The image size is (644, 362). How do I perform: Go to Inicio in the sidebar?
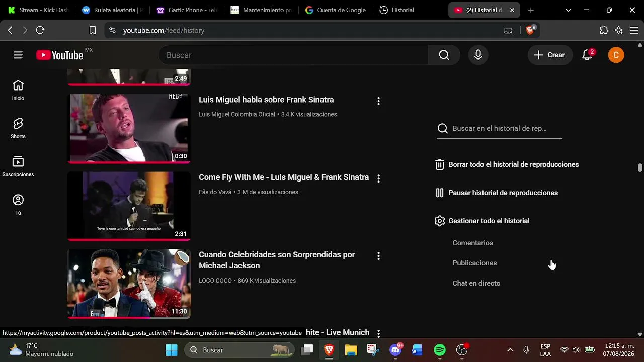(18, 90)
